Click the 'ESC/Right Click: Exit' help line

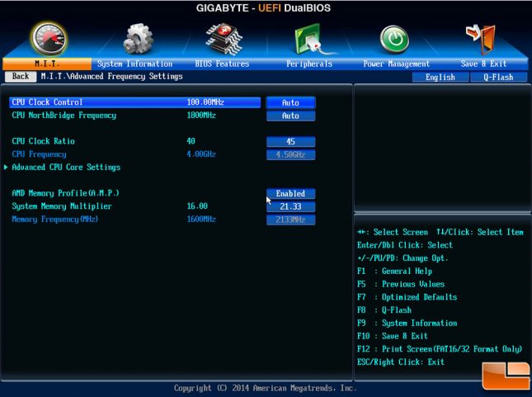401,362
